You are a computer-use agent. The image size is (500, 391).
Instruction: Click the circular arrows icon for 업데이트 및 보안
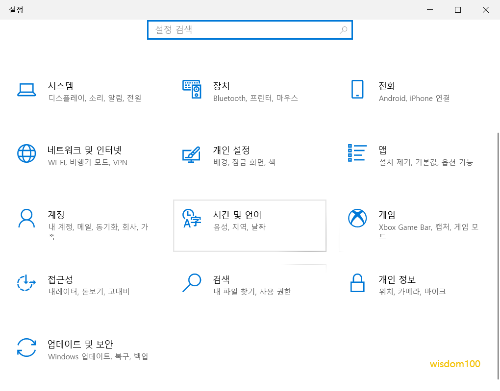point(27,348)
